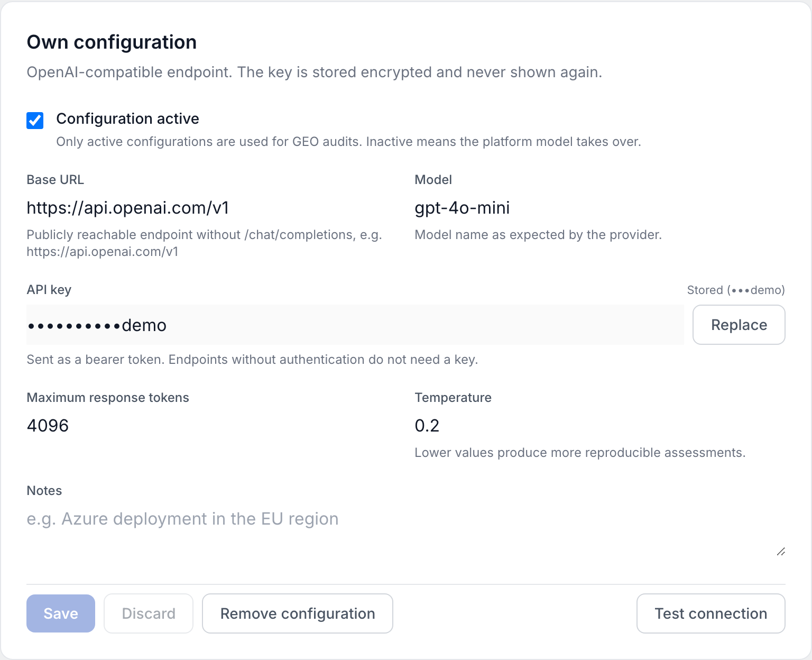Click the Stored (•••demo) status text
The height and width of the screenshot is (660, 812).
click(736, 290)
